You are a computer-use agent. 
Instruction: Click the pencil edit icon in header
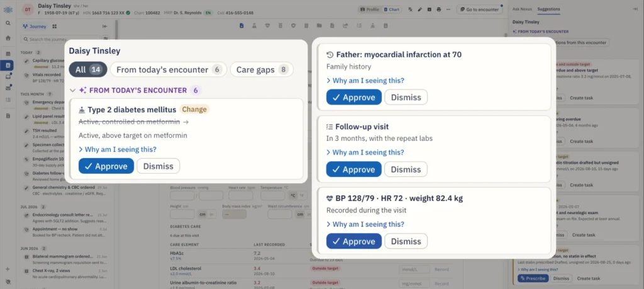(419, 9)
